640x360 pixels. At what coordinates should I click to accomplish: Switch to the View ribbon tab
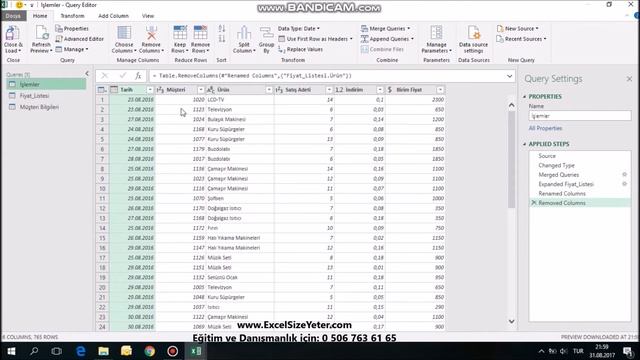coord(148,16)
